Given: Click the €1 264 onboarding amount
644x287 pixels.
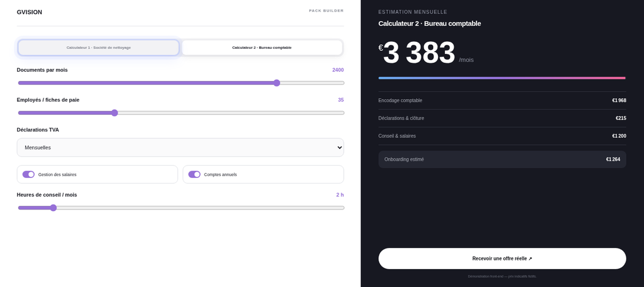Looking at the screenshot, I should point(613,160).
